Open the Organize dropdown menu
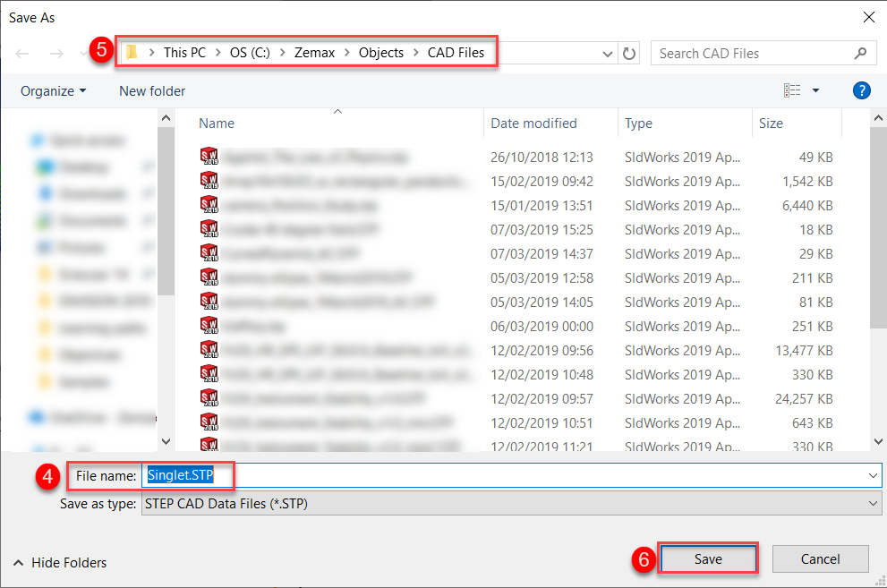887x588 pixels. (x=54, y=90)
